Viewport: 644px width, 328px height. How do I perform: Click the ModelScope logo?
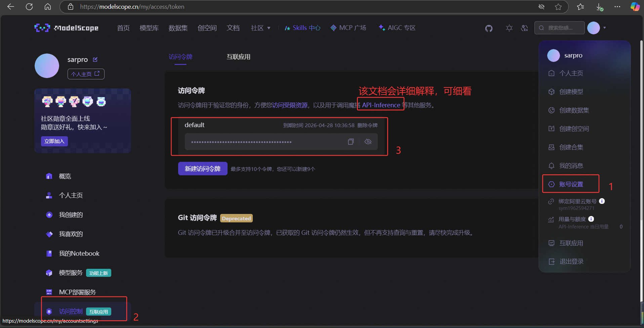tap(67, 28)
